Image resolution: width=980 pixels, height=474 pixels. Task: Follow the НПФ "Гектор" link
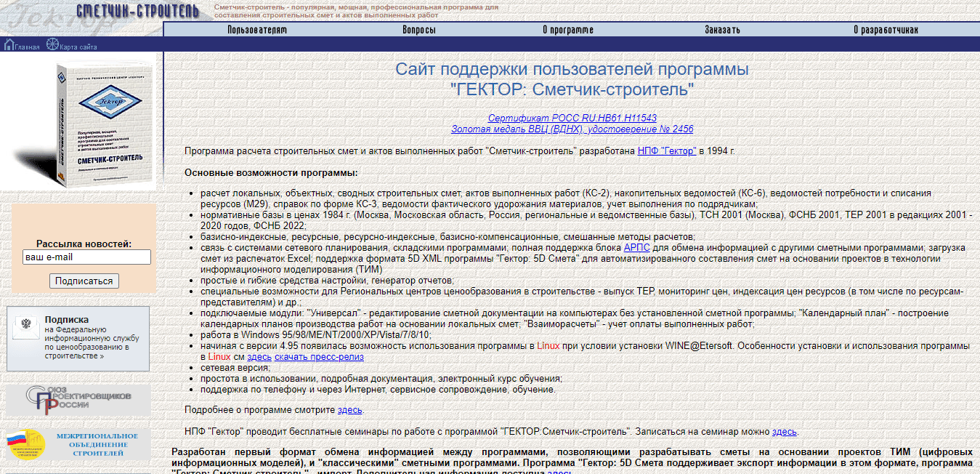tap(667, 151)
